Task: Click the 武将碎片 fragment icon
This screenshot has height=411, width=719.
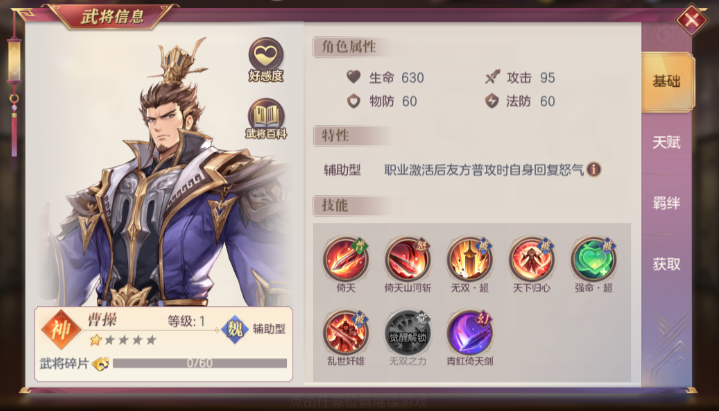Action: [x=101, y=364]
